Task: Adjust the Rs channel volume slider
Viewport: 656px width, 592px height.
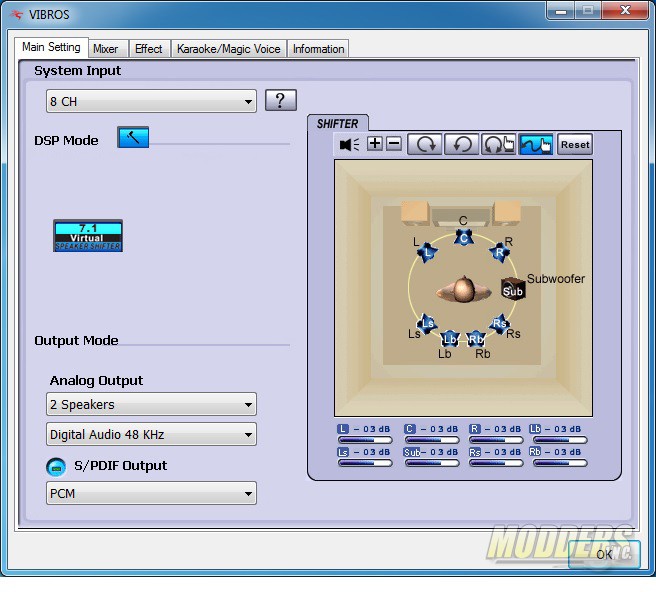Action: (496, 463)
